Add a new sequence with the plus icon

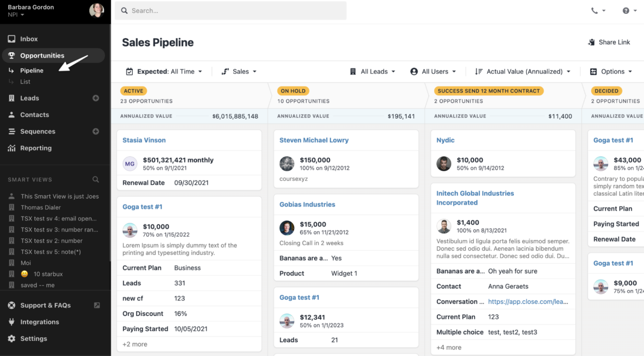click(95, 131)
